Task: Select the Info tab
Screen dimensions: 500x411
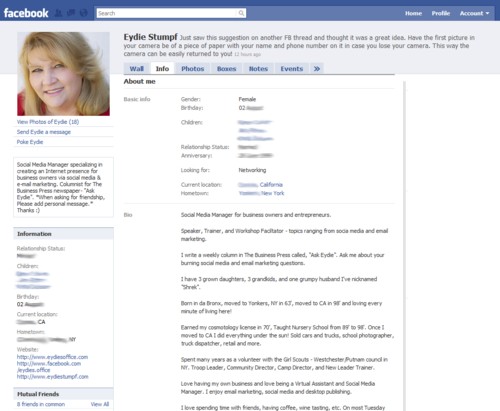Action: tap(162, 69)
